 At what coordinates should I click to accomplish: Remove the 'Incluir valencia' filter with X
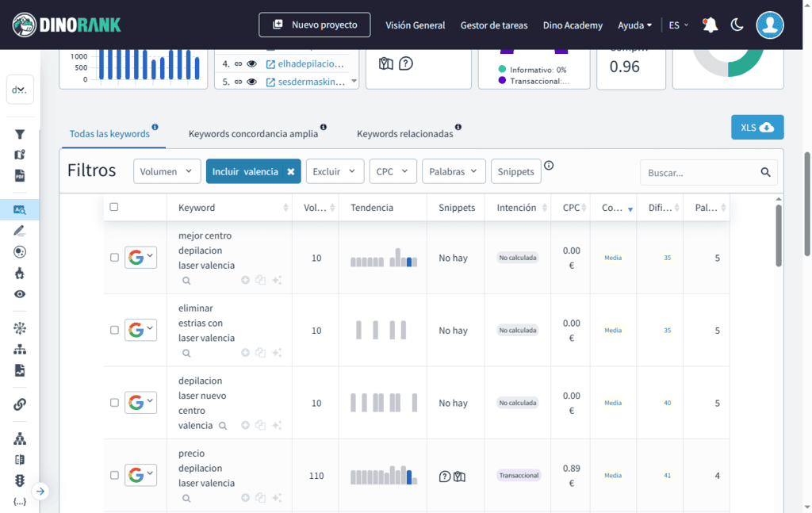tap(291, 172)
